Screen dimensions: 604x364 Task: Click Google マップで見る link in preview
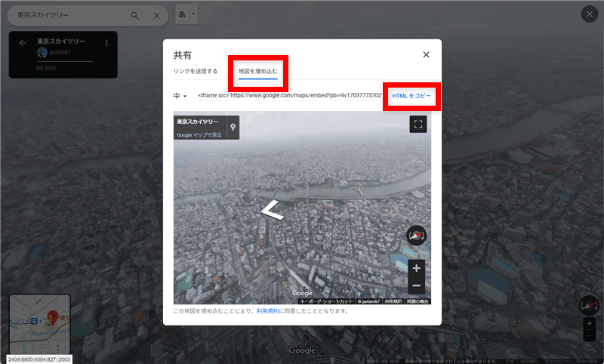[x=199, y=135]
